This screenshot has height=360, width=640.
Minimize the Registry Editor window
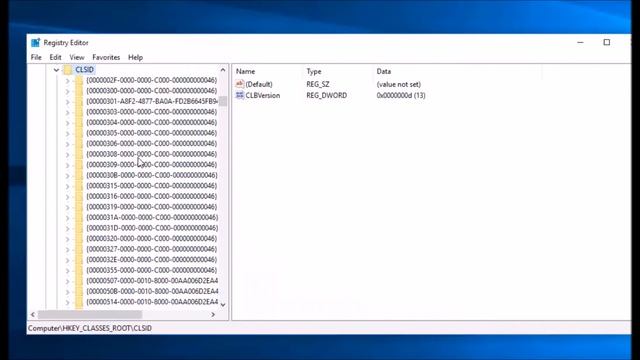(580, 42)
